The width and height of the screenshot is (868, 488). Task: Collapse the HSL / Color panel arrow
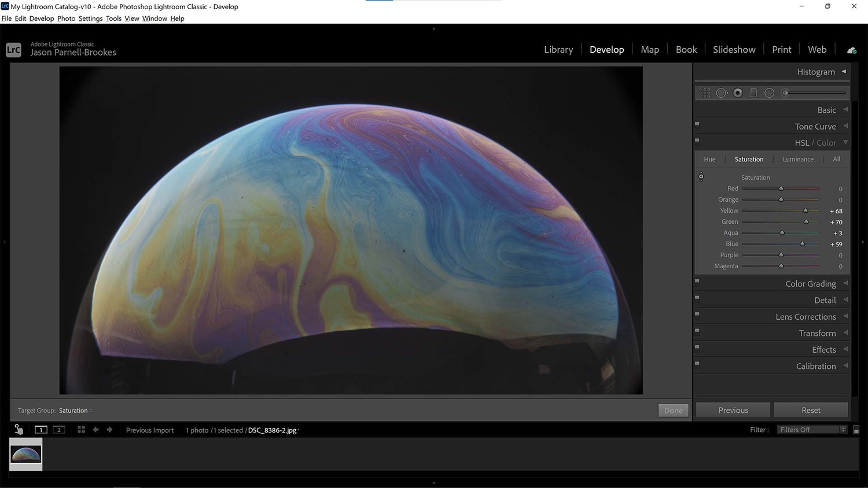[x=845, y=142]
